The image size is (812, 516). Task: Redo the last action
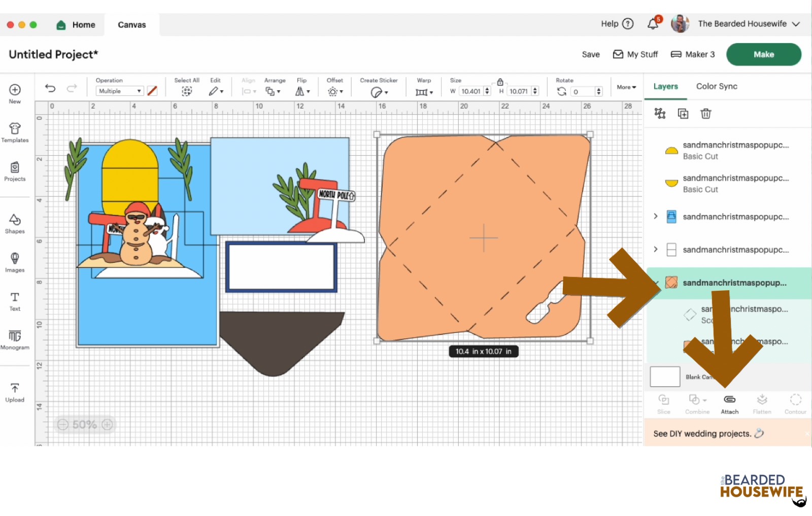[72, 88]
